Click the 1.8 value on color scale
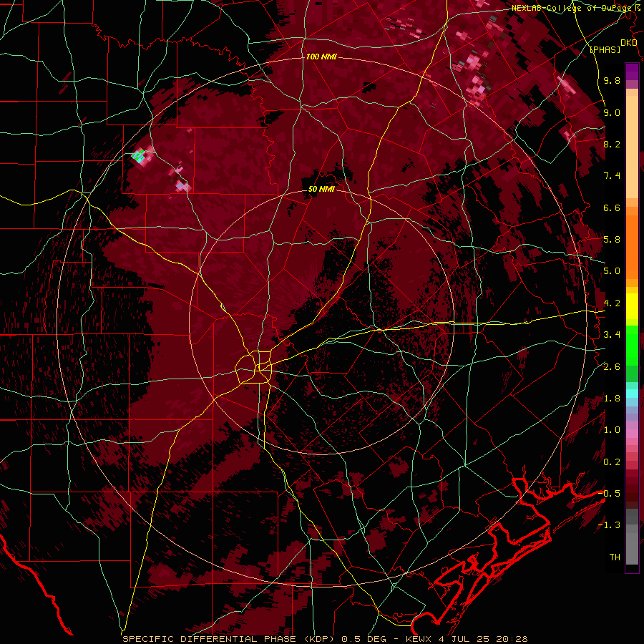644x644 pixels. click(612, 399)
